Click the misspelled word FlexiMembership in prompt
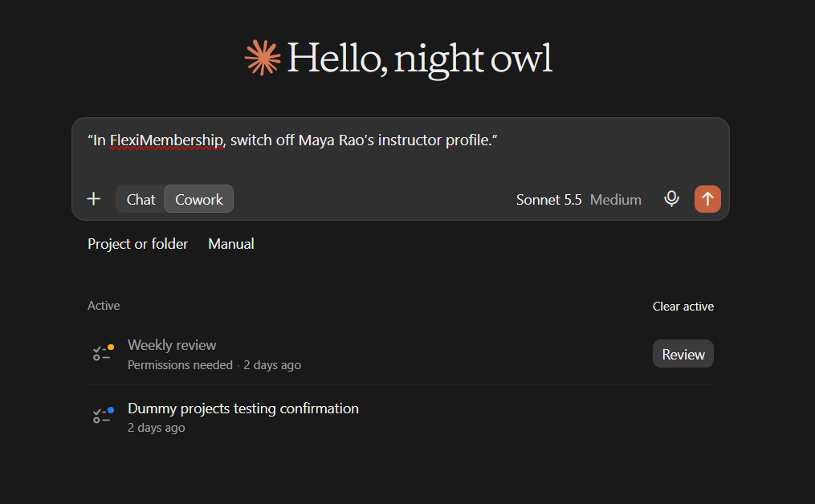The height and width of the screenshot is (504, 815). pos(166,140)
